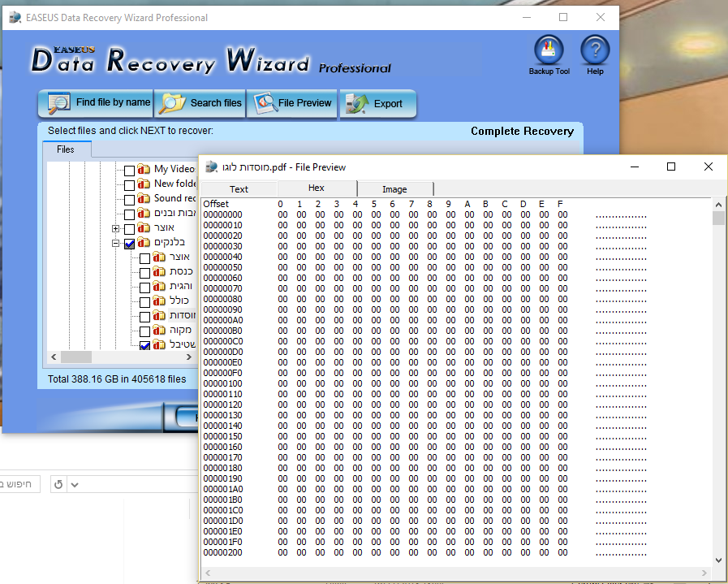The image size is (728, 584).
Task: Maximize the File Preview window
Action: tap(671, 167)
